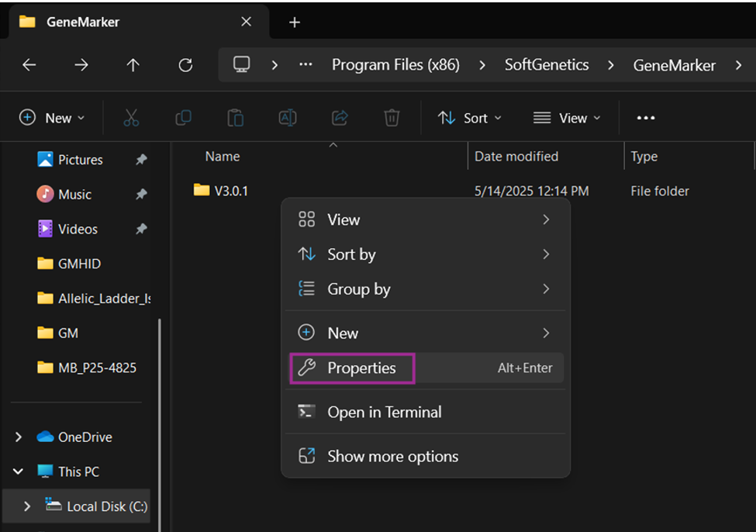Open the Sort dropdown in toolbar

coord(469,118)
